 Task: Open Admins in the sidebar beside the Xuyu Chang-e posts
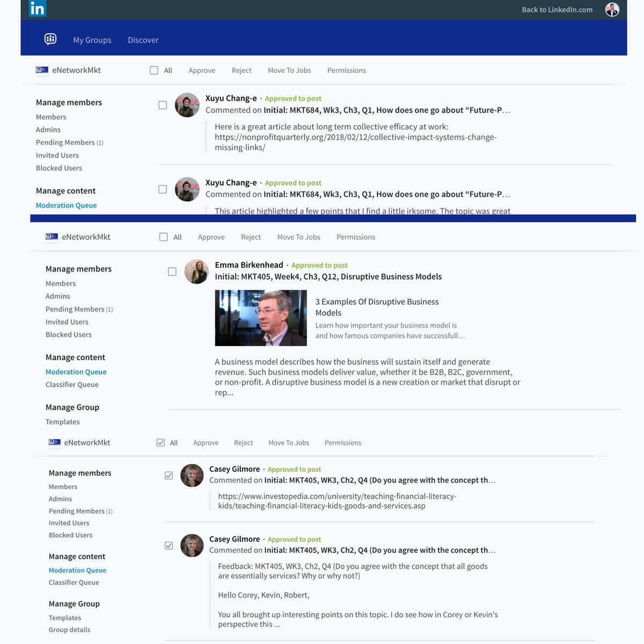pyautogui.click(x=48, y=129)
